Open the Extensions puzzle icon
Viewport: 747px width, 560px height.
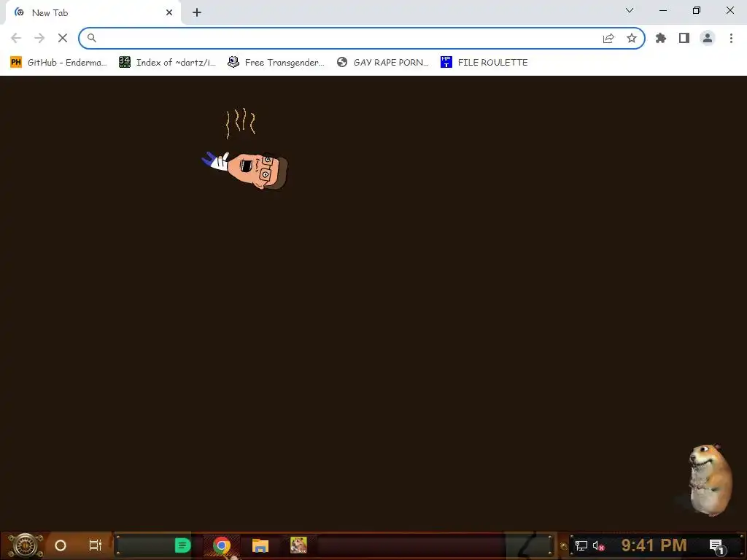pyautogui.click(x=661, y=38)
